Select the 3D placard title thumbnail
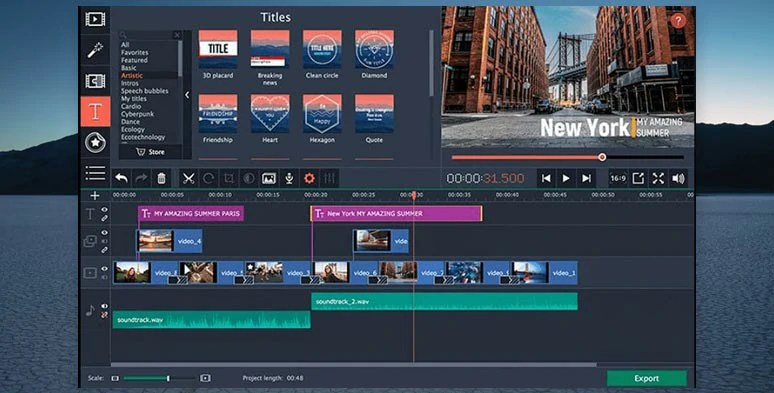This screenshot has width=774, height=393. (x=218, y=49)
